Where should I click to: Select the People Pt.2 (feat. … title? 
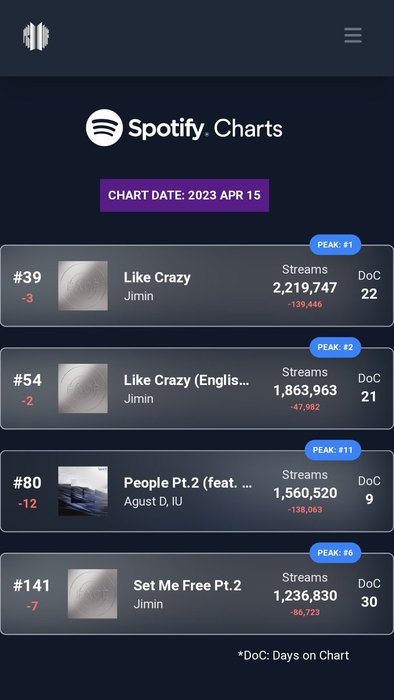188,483
